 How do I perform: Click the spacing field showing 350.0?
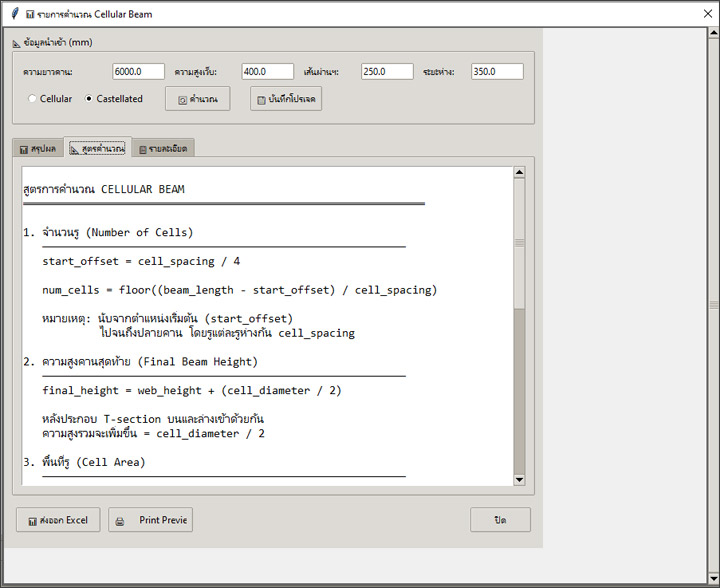pyautogui.click(x=497, y=72)
